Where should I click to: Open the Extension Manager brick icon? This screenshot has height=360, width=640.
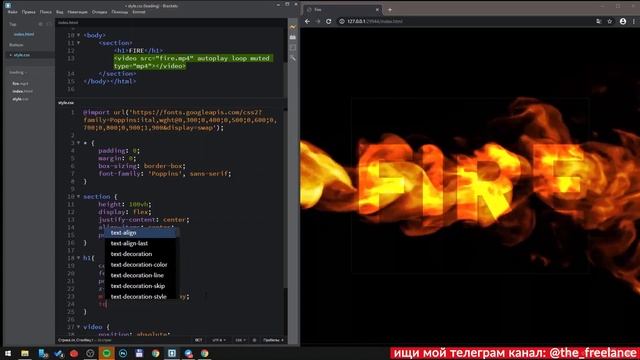[293, 37]
